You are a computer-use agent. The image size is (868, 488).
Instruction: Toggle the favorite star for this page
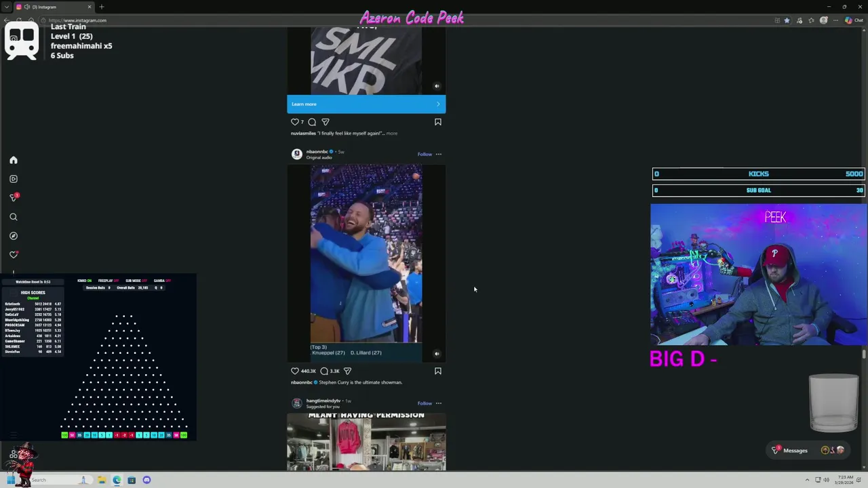click(x=787, y=20)
